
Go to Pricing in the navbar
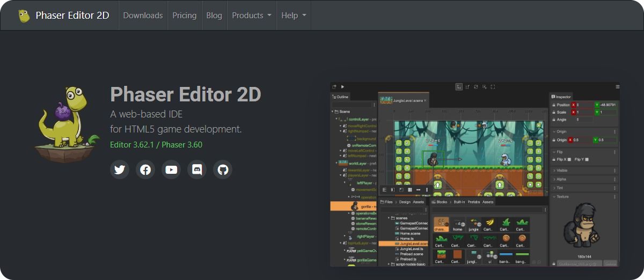(x=185, y=16)
